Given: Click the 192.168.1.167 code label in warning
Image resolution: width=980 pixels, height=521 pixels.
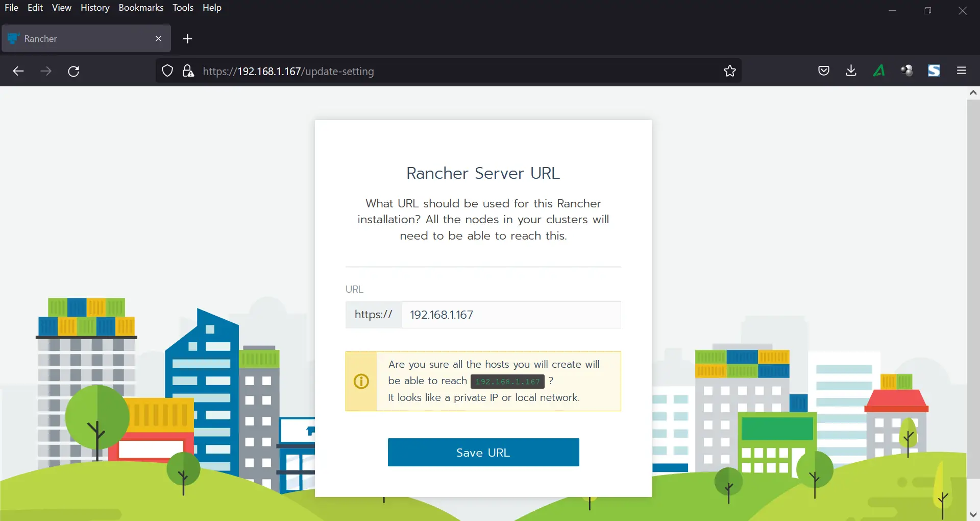Looking at the screenshot, I should pos(508,382).
